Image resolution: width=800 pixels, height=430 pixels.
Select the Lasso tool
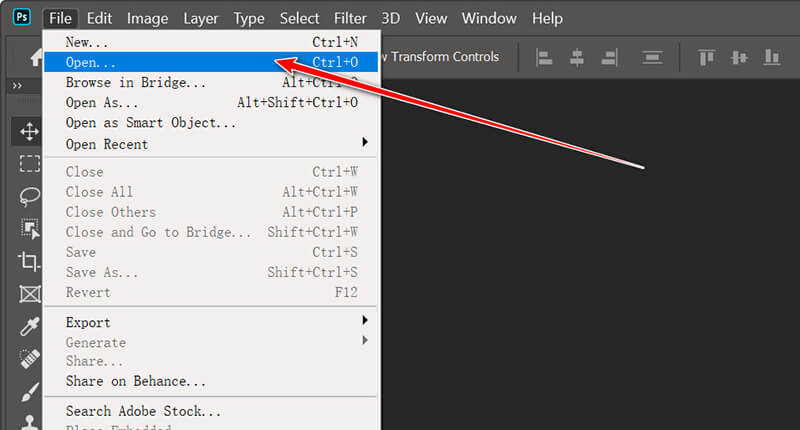point(30,196)
